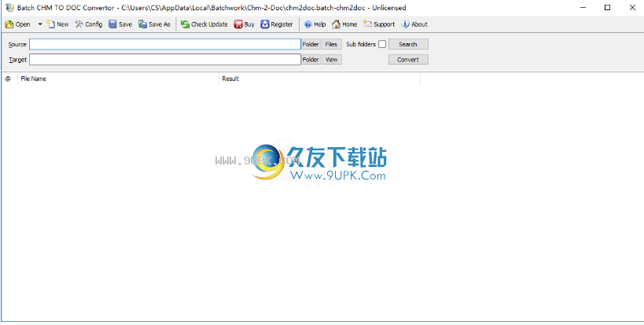Run Check Update

pyautogui.click(x=204, y=24)
